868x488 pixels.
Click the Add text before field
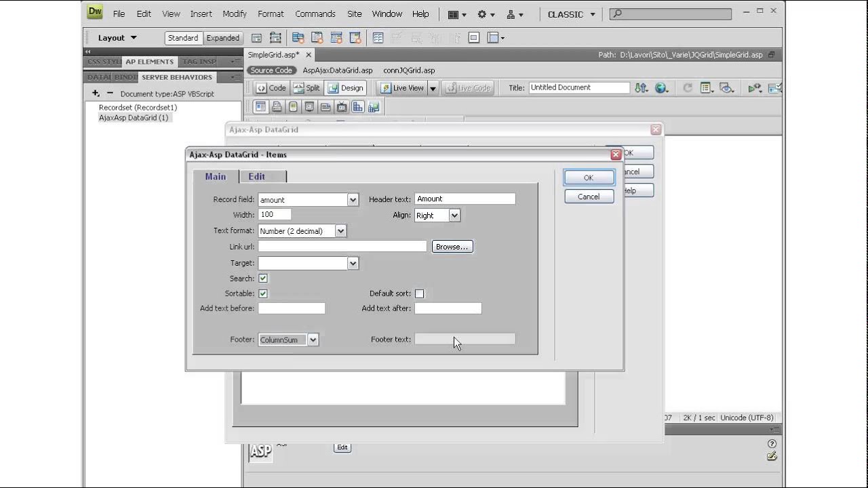(x=292, y=308)
